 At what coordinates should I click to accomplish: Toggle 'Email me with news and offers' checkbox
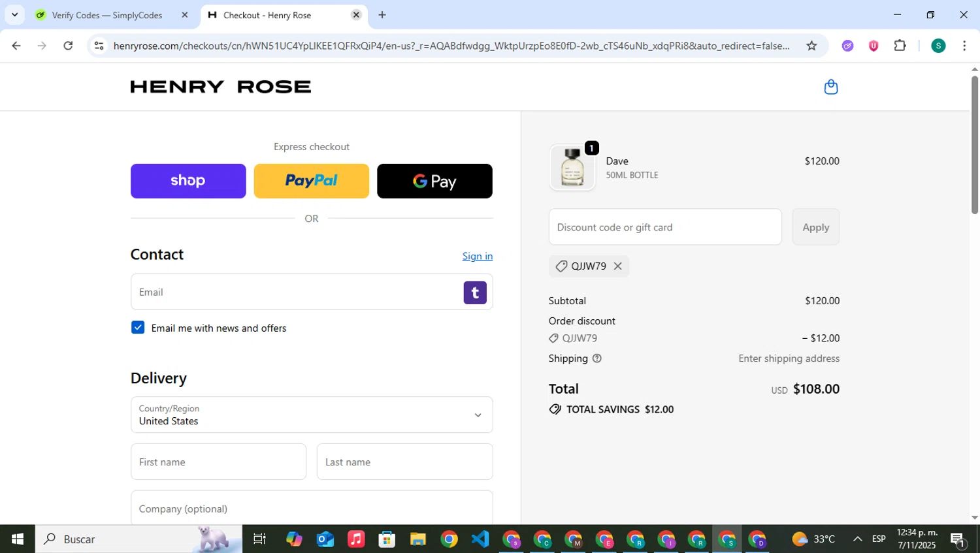tap(138, 328)
